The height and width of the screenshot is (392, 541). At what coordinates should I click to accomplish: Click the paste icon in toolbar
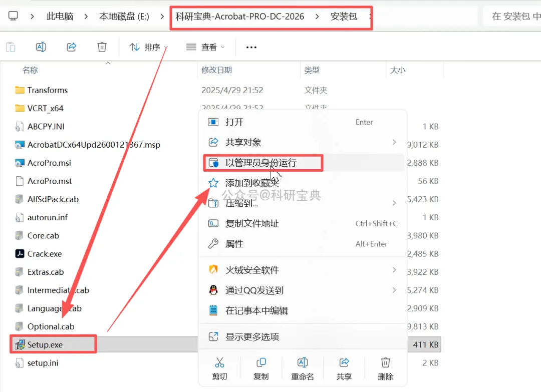11,47
